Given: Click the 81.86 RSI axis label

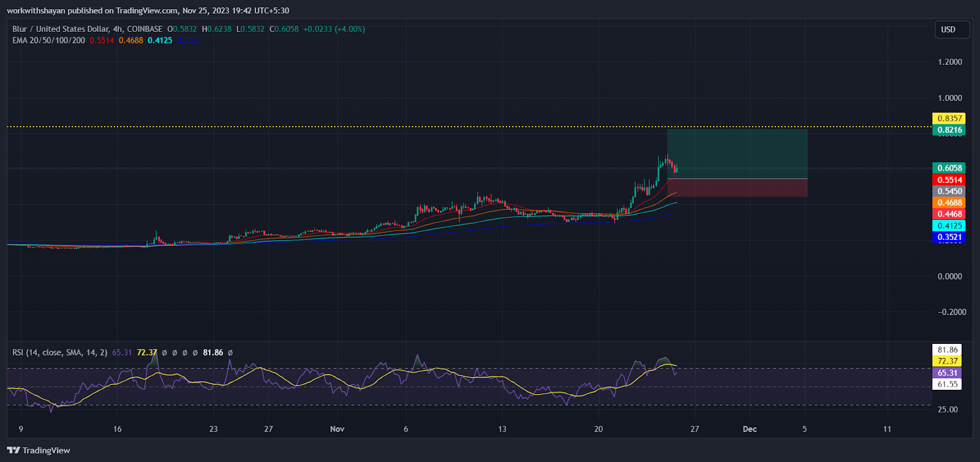Looking at the screenshot, I should tap(947, 350).
